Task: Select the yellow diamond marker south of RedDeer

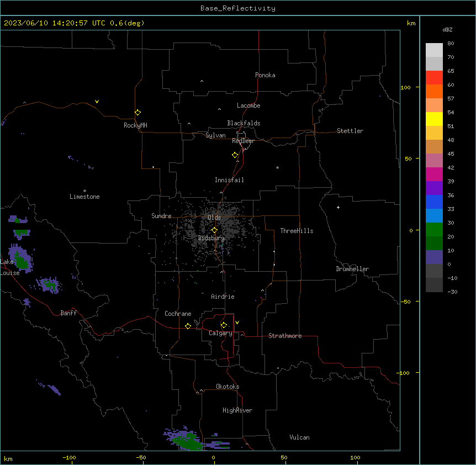Action: pyautogui.click(x=235, y=155)
